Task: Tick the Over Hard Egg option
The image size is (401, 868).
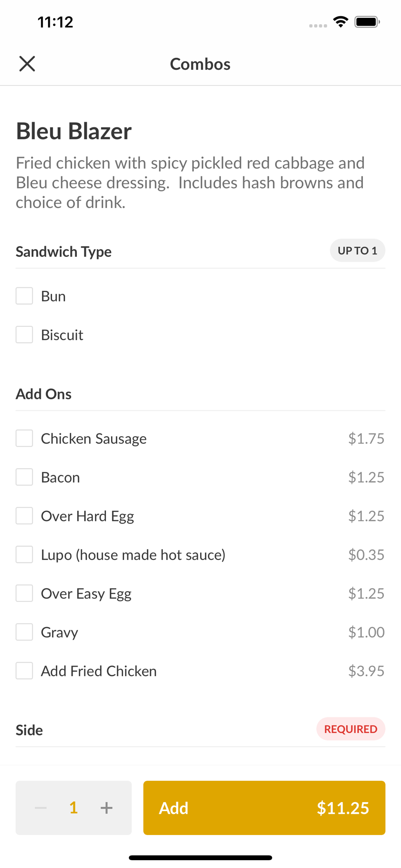Action: (x=24, y=516)
